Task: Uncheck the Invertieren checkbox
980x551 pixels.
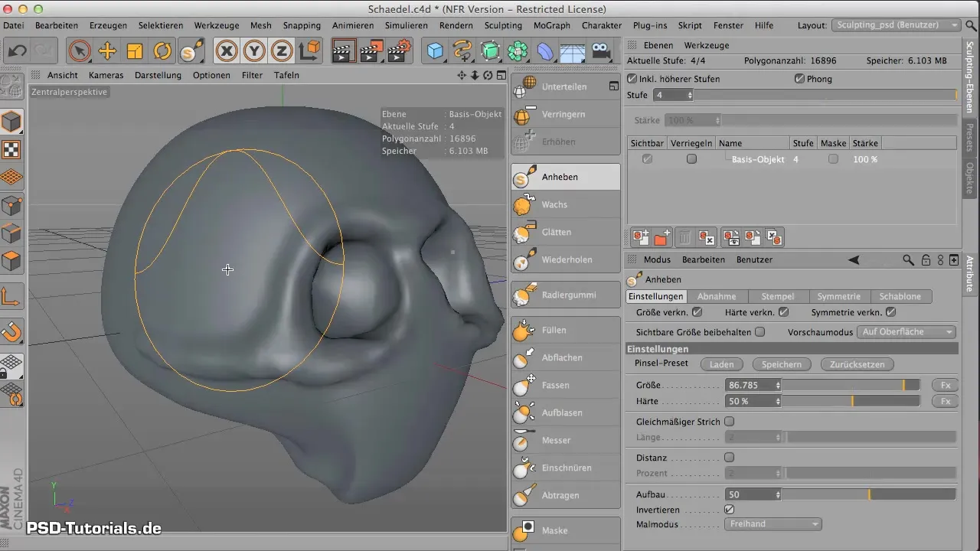Action: coord(729,510)
